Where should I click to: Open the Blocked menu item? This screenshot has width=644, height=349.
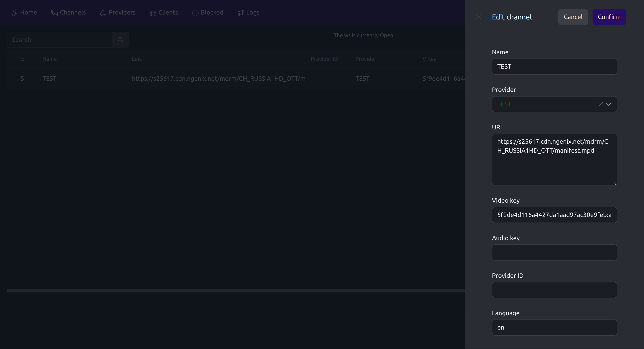click(208, 13)
